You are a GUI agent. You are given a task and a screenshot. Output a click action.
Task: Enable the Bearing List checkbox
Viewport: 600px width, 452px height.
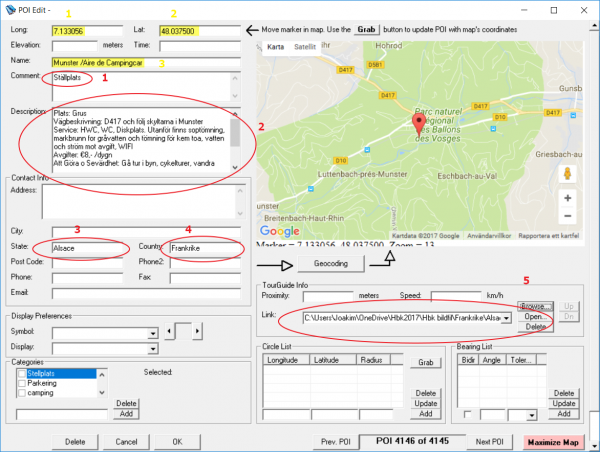pyautogui.click(x=466, y=414)
